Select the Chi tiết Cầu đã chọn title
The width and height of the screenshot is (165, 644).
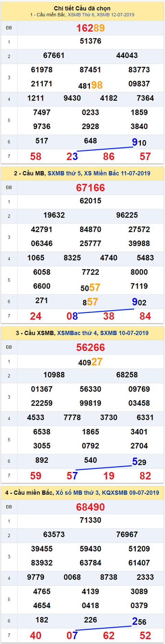pos(82,8)
